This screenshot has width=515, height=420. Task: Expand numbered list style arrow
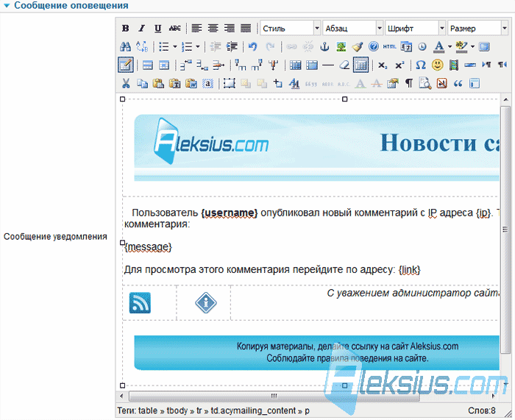click(198, 46)
